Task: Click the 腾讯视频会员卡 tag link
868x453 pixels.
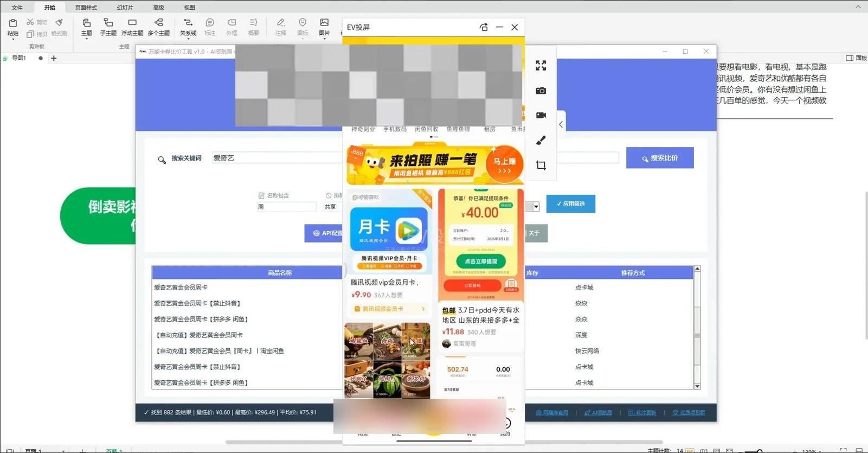Action: [389, 309]
